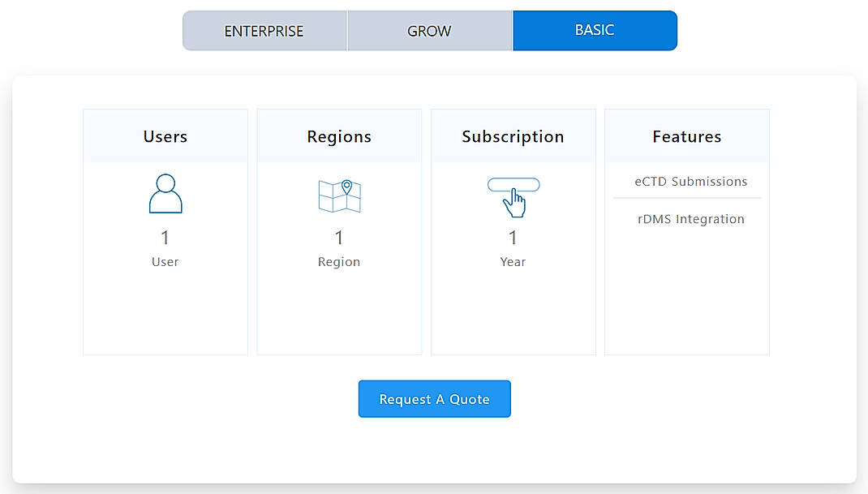The height and width of the screenshot is (494, 868).
Task: Switch to the ENTERPRISE plan tab
Action: (x=264, y=31)
